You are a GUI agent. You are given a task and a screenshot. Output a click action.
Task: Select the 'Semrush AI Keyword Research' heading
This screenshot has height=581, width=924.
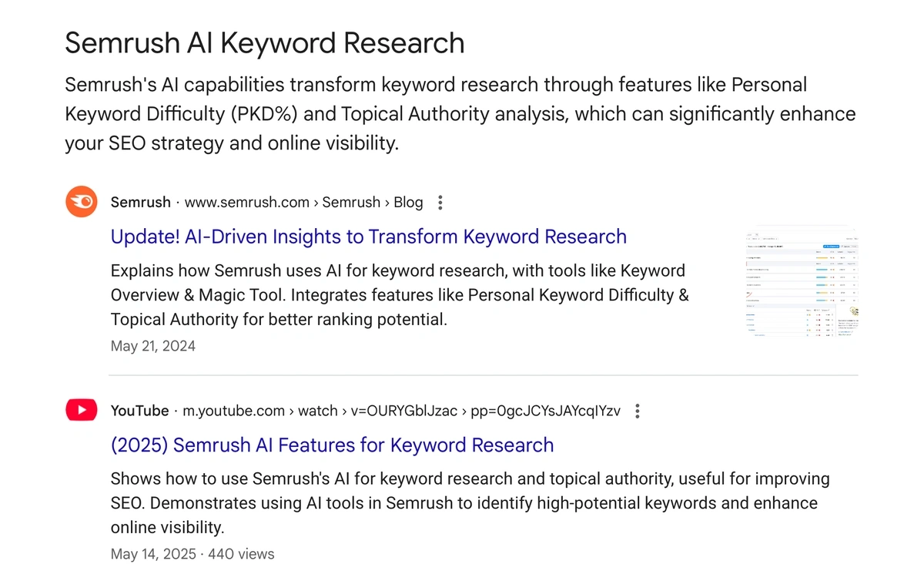pyautogui.click(x=265, y=42)
